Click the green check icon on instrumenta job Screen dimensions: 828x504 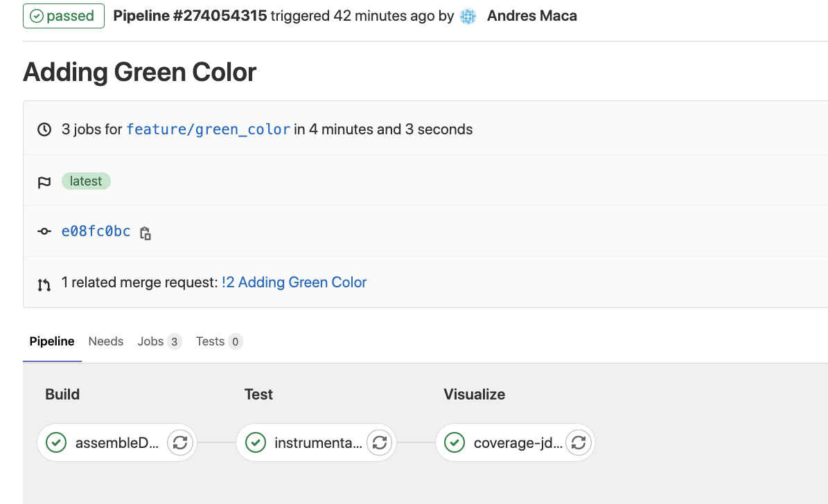click(255, 442)
